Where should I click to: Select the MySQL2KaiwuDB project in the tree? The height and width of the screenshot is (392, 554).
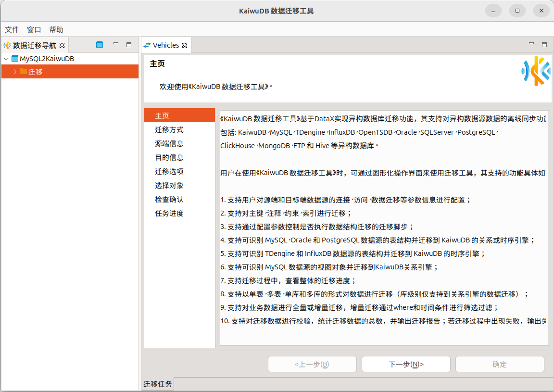(x=47, y=59)
